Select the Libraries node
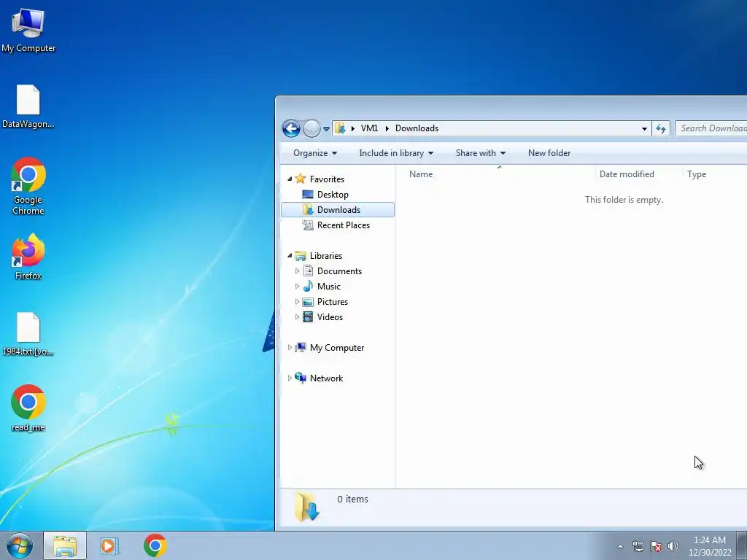 tap(326, 256)
